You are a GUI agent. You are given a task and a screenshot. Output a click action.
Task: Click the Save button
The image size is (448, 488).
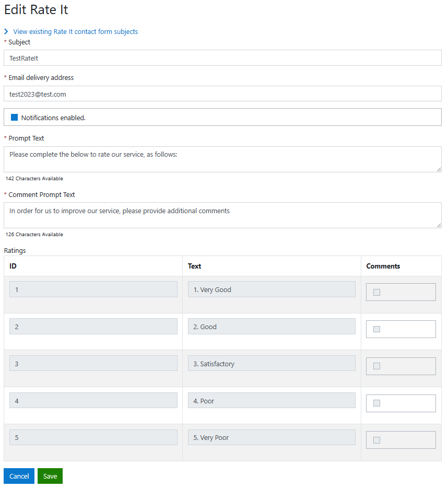pos(50,476)
